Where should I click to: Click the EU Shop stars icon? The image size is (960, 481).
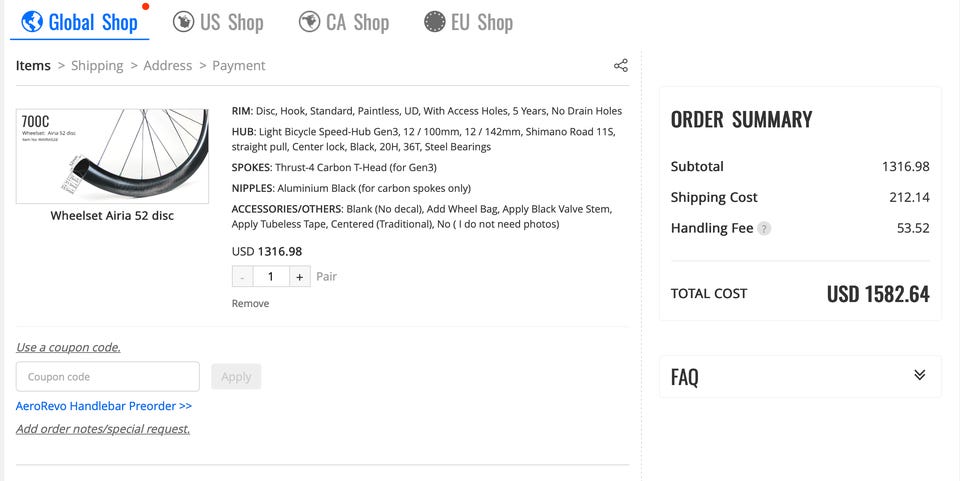pyautogui.click(x=434, y=21)
